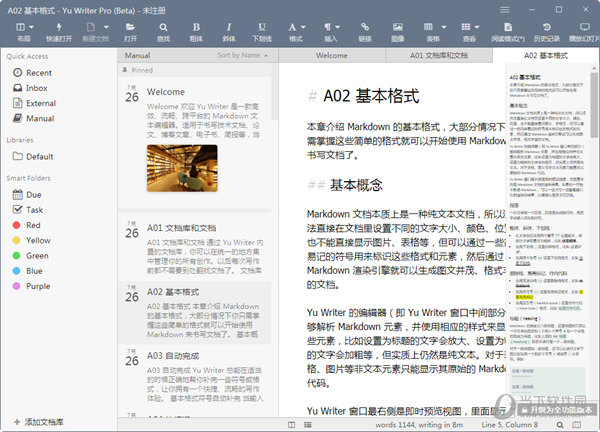This screenshot has height=432, width=600.
Task: Click 升级为全功能版本 upgrade button
Action: click(x=556, y=410)
